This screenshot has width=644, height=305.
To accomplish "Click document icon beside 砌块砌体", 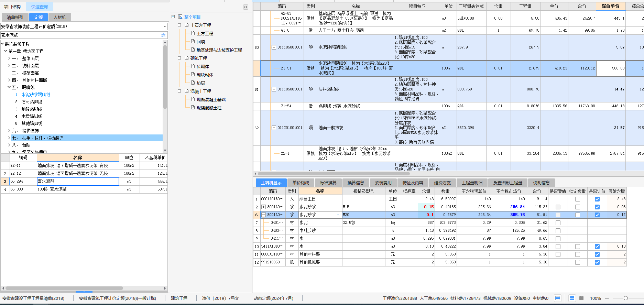I will 193,75.
